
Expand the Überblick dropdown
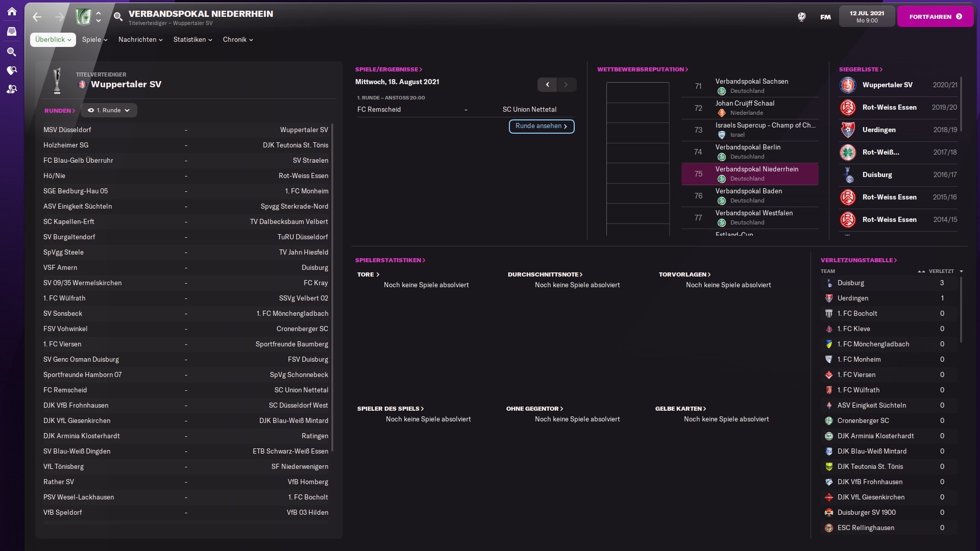pyautogui.click(x=53, y=40)
